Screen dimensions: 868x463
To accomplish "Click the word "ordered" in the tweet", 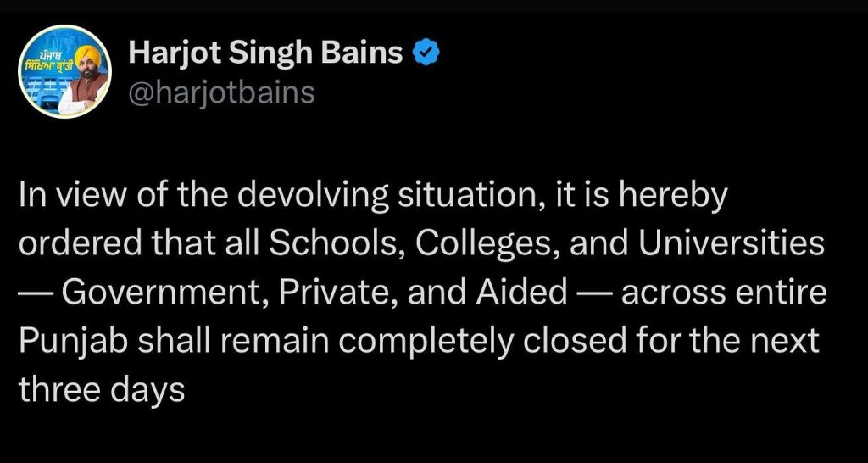I will pyautogui.click(x=81, y=243).
